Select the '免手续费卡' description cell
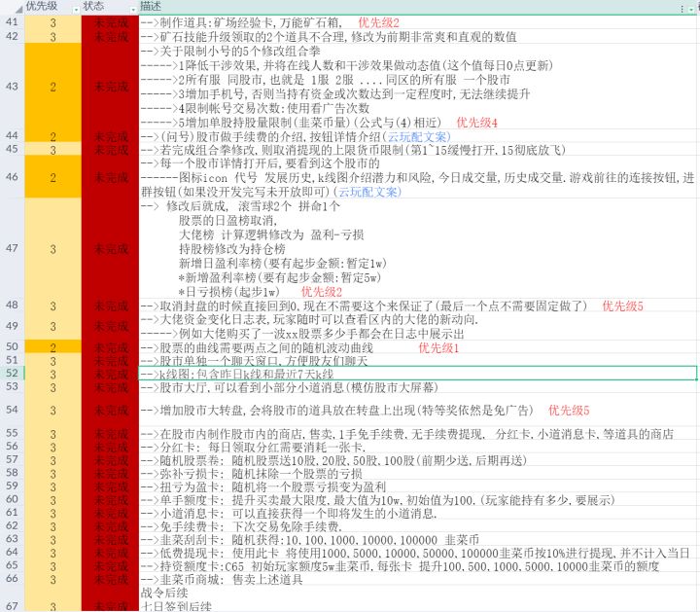Screen dimensions: 700x612 pos(419,525)
